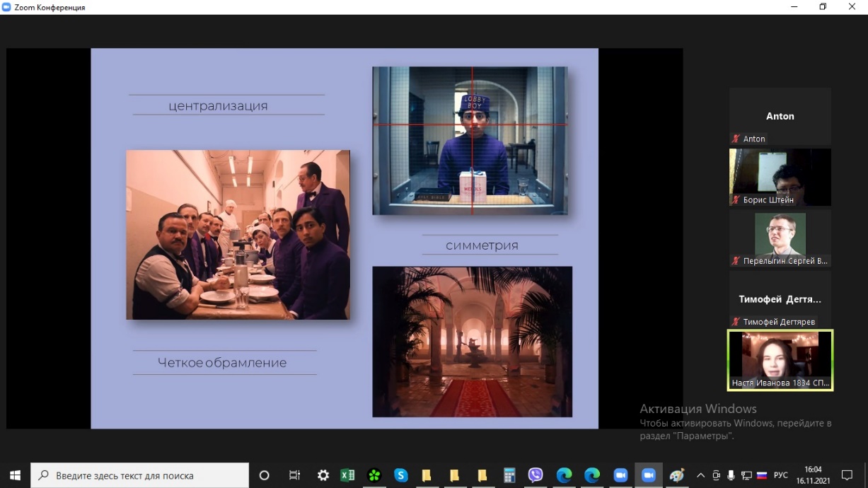Minimize the Zoom conference window
The width and height of the screenshot is (868, 488).
coord(794,7)
